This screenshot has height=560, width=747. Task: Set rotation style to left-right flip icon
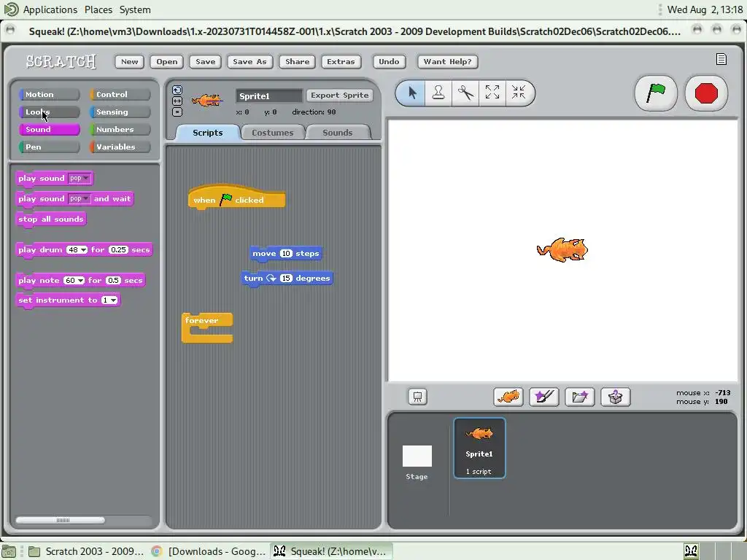click(177, 101)
